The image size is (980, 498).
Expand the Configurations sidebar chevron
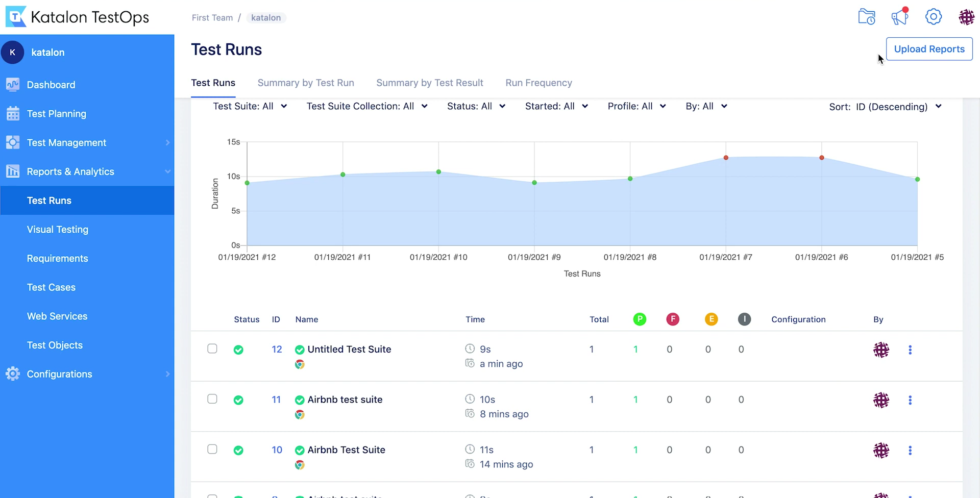coord(167,374)
